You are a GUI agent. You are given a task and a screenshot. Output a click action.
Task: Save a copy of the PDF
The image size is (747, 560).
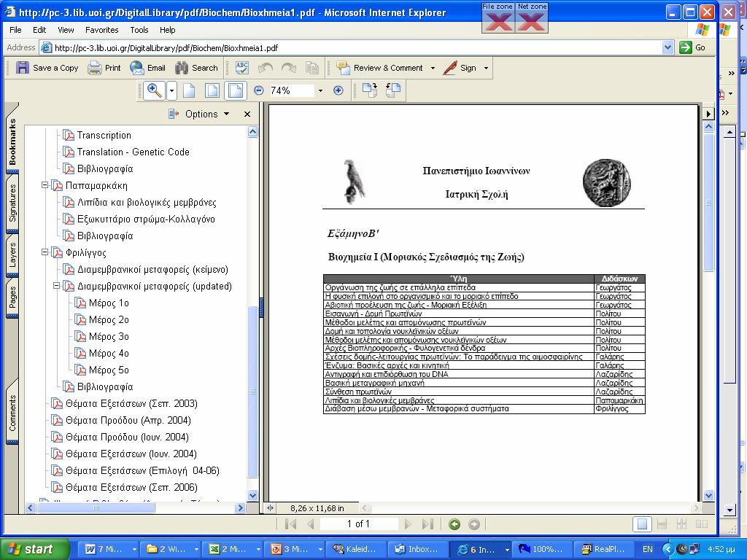[47, 68]
